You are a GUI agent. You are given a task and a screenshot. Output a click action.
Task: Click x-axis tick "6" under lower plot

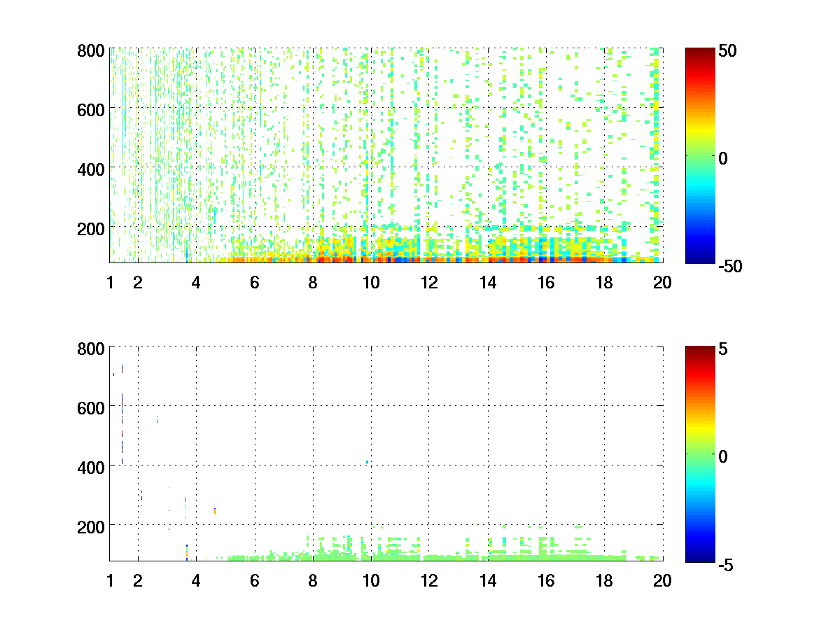pos(255,580)
